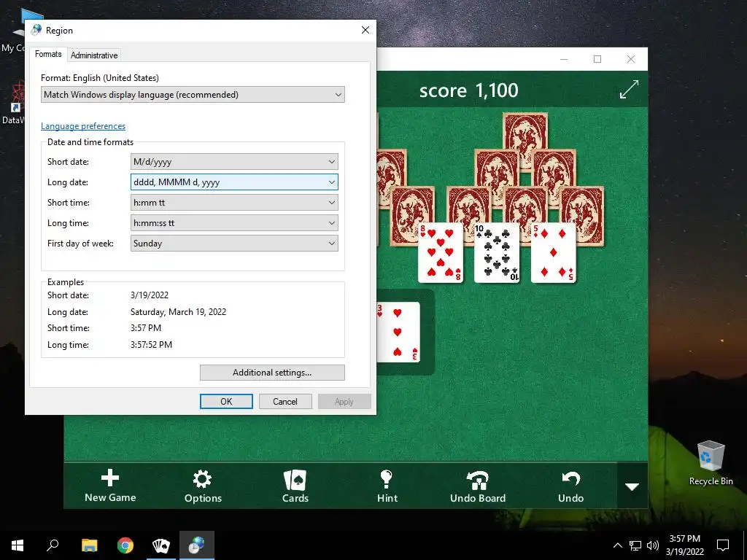The height and width of the screenshot is (560, 747).
Task: Click the taskbar clock 3:57 PM
Action: point(684,539)
